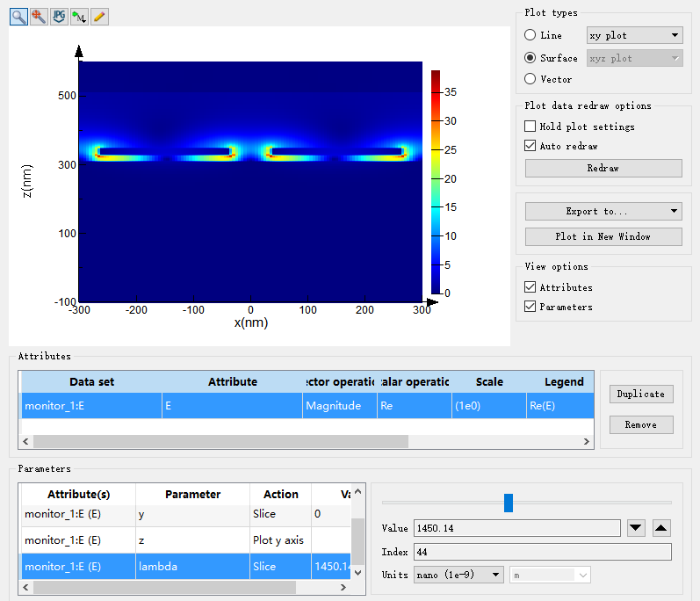
Task: Open the xy plot dropdown
Action: click(634, 35)
